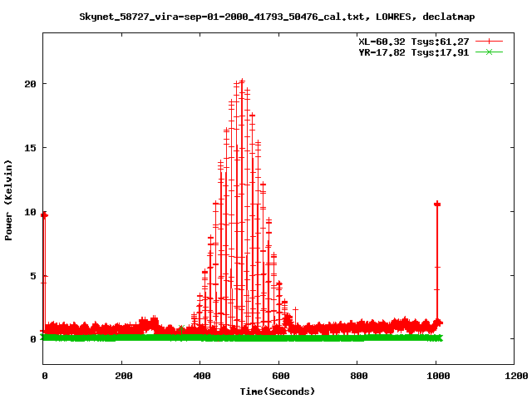532x399 pixels.
Task: Click the plot title Skynet_58727 filename text
Action: pyautogui.click(x=277, y=17)
